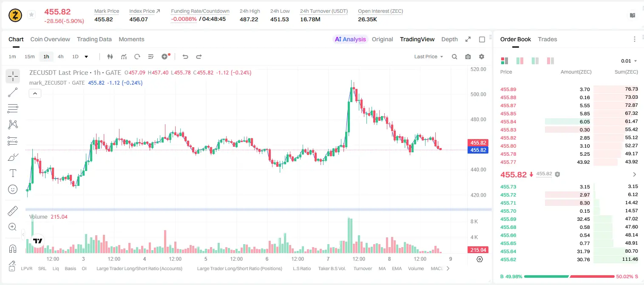644x285 pixels.
Task: Open the Last Price dropdown
Action: click(x=428, y=57)
